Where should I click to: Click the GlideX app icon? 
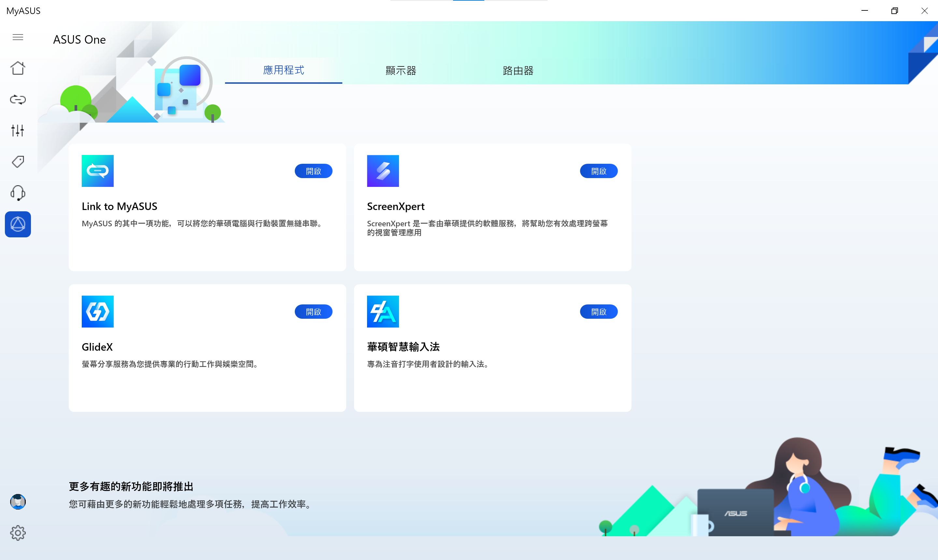coord(97,312)
